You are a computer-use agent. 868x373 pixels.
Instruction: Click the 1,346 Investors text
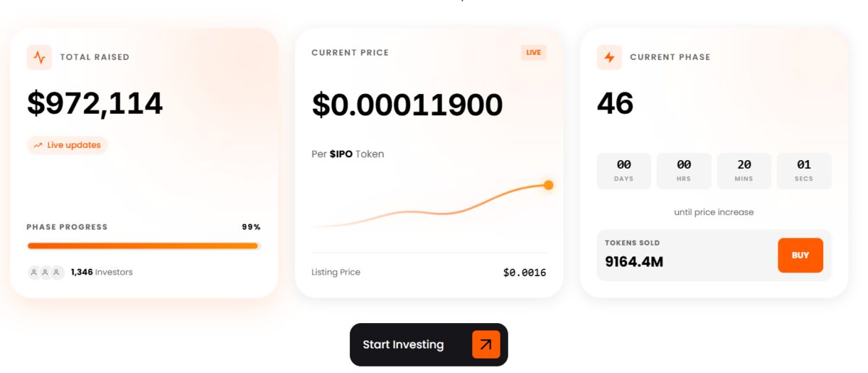[x=102, y=272]
